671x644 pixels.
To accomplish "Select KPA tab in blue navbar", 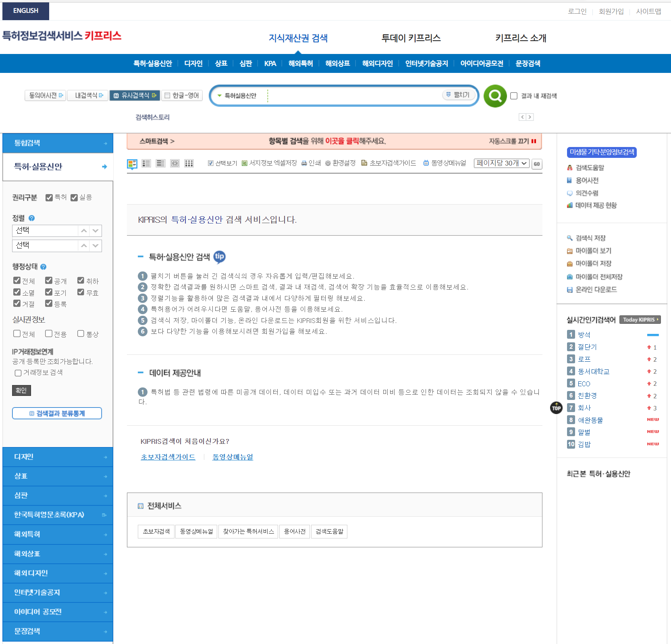I will point(270,63).
